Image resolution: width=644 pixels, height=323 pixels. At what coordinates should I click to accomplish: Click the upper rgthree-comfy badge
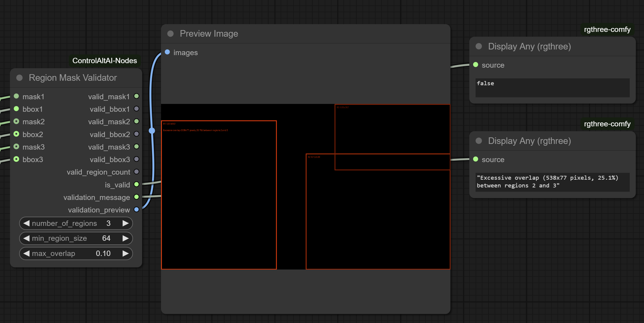607,29
